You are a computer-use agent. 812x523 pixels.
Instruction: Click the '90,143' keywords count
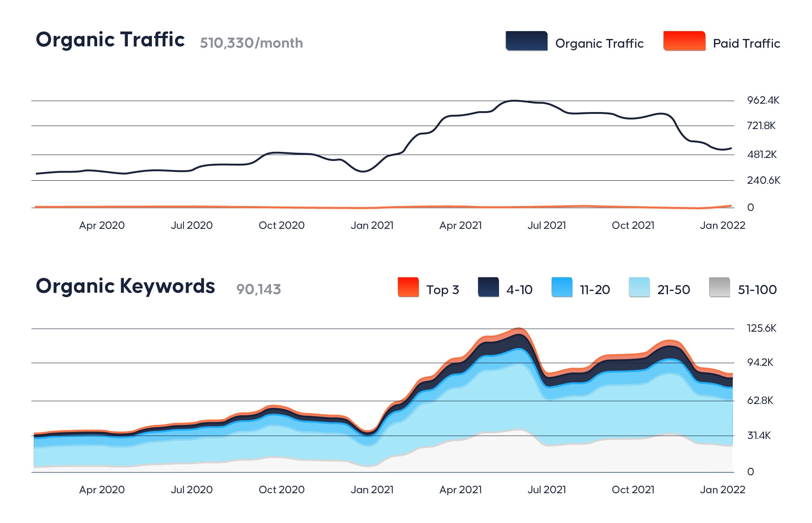click(x=259, y=289)
